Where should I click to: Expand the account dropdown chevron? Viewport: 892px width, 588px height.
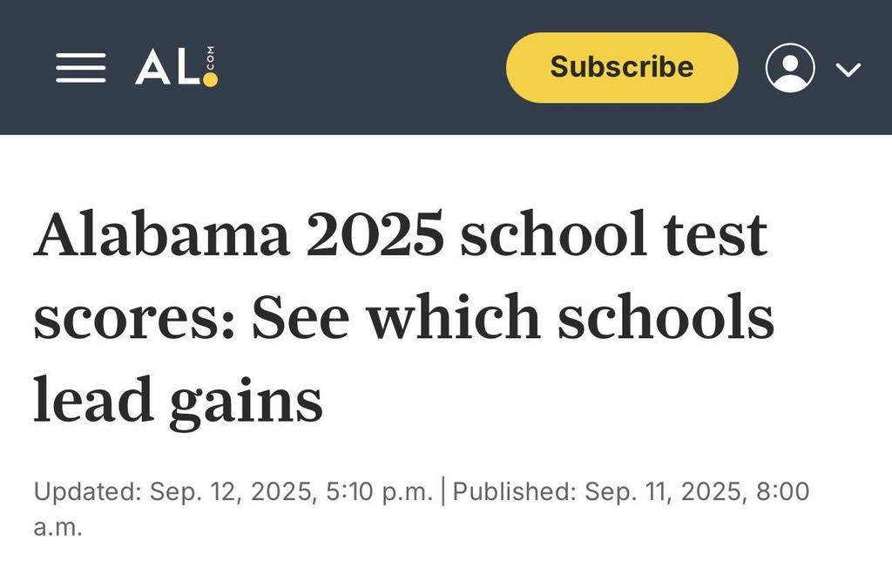pyautogui.click(x=848, y=69)
